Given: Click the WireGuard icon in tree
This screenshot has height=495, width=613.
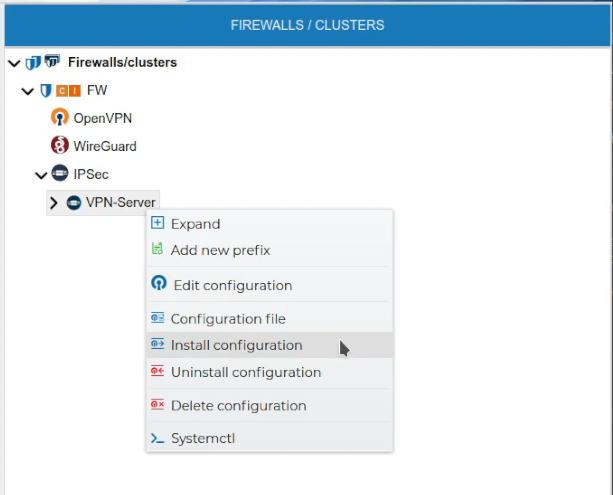Looking at the screenshot, I should [59, 146].
